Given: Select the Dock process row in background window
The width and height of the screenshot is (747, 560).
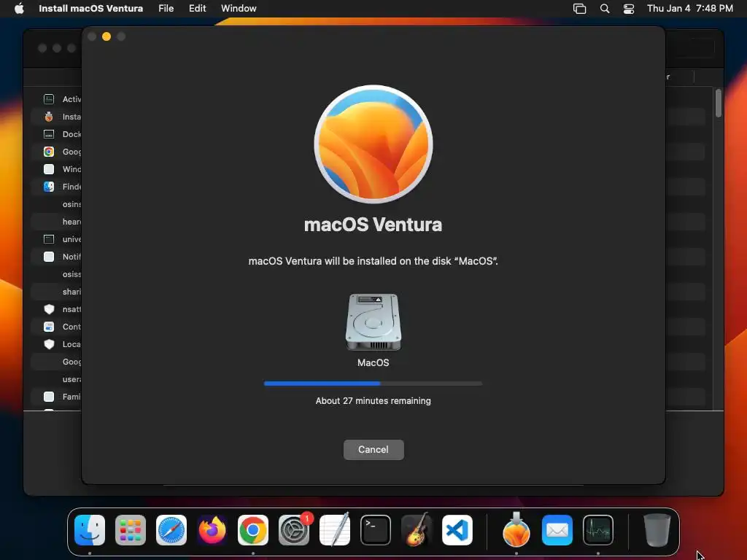Looking at the screenshot, I should (56, 134).
